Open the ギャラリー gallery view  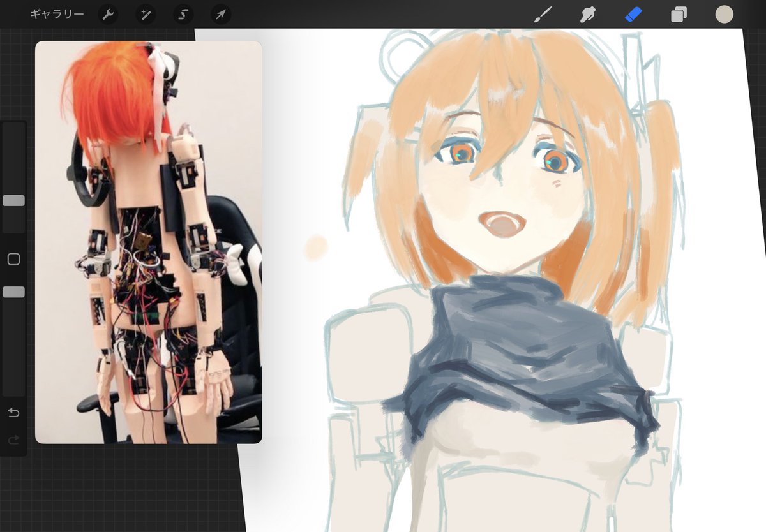57,14
